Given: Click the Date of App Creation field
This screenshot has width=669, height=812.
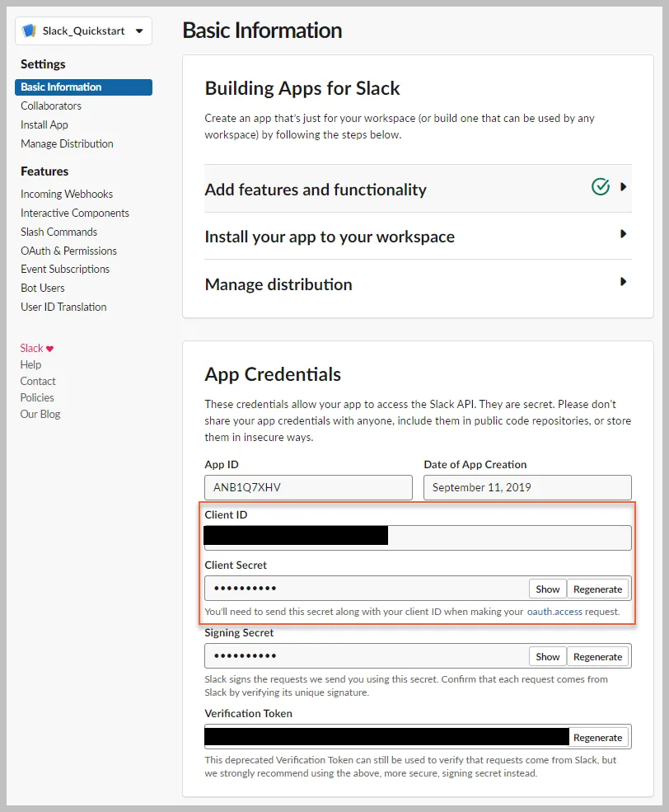Looking at the screenshot, I should (527, 487).
